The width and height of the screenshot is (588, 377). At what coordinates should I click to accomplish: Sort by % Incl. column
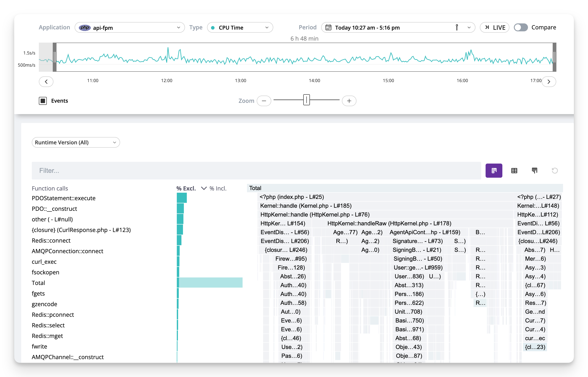pyautogui.click(x=218, y=188)
